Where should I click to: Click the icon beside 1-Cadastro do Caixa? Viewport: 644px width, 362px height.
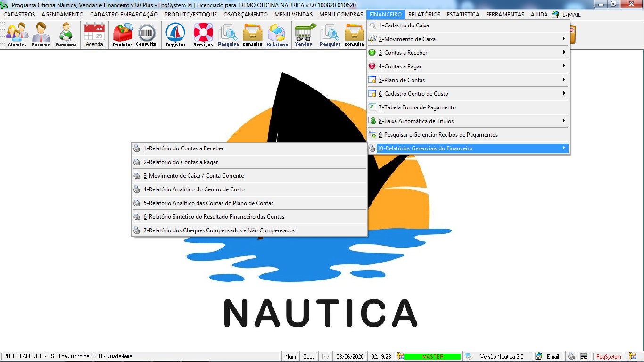[x=372, y=25]
